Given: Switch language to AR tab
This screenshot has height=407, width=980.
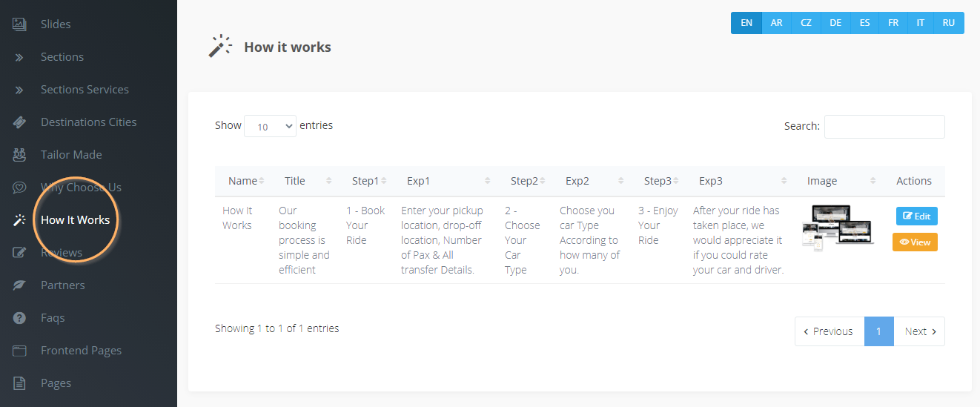Looking at the screenshot, I should coord(776,23).
